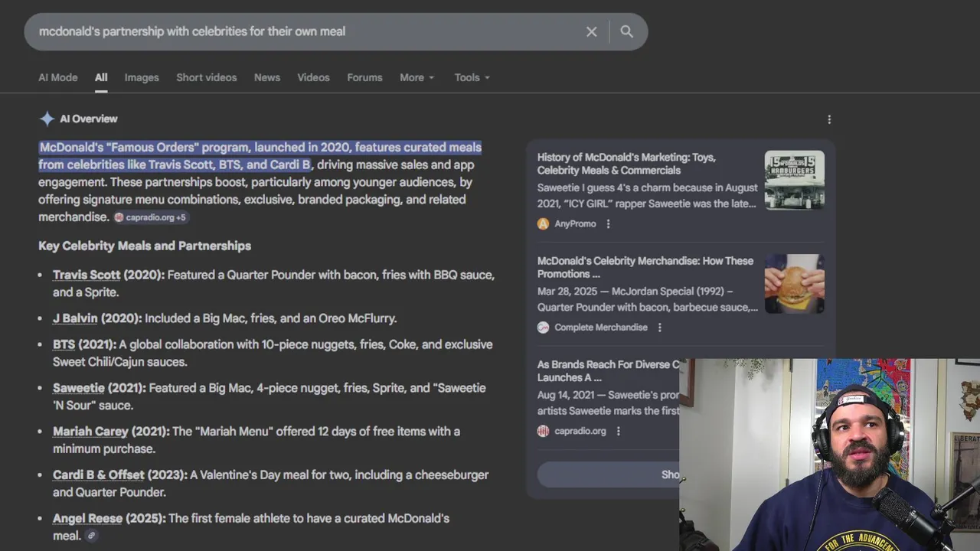Screen dimensions: 980x551
Task: Open AI Overview three-dot options menu
Action: pyautogui.click(x=829, y=119)
